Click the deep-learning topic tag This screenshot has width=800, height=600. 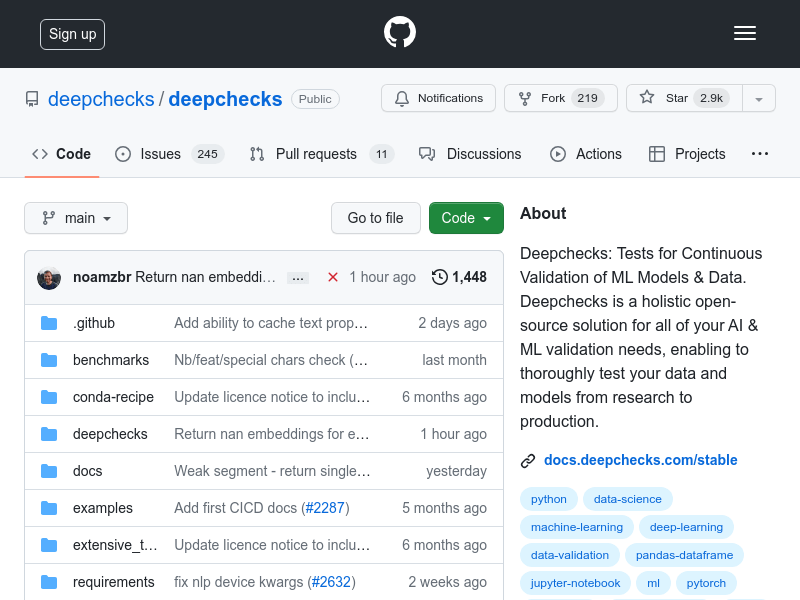[x=686, y=527]
